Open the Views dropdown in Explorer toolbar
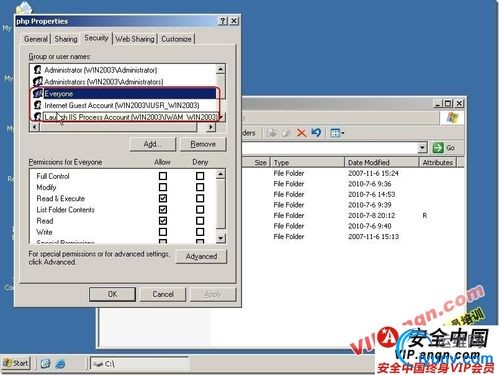 [337, 133]
